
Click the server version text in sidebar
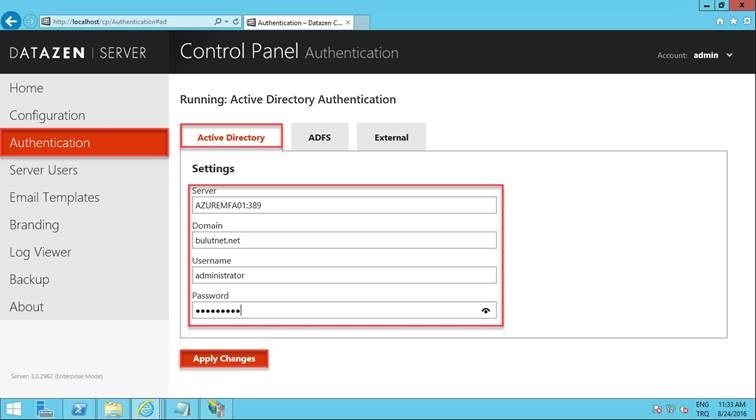click(57, 376)
